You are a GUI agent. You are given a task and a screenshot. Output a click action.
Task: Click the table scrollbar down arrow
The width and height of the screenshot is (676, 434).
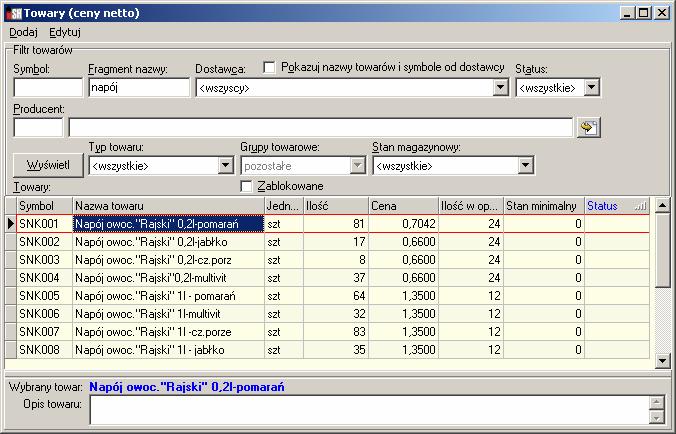pos(662,361)
